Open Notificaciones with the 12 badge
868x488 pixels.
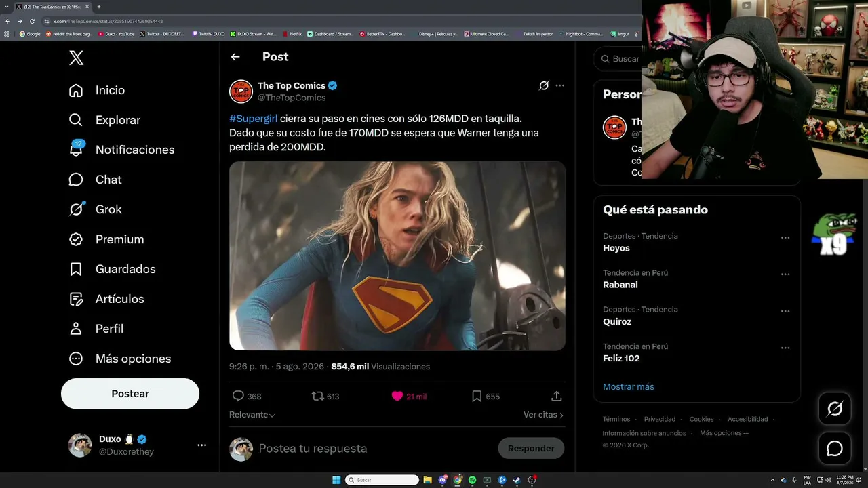click(x=121, y=150)
